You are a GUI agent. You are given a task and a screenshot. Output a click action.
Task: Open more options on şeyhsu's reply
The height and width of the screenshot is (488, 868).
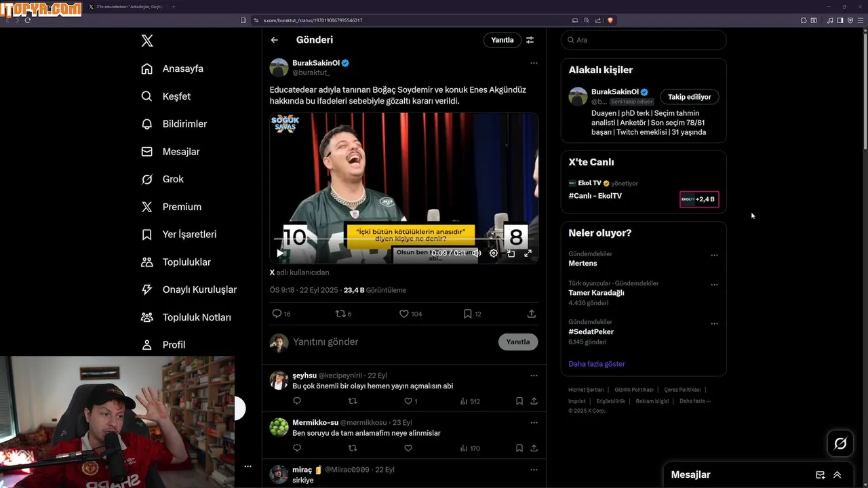pos(534,375)
